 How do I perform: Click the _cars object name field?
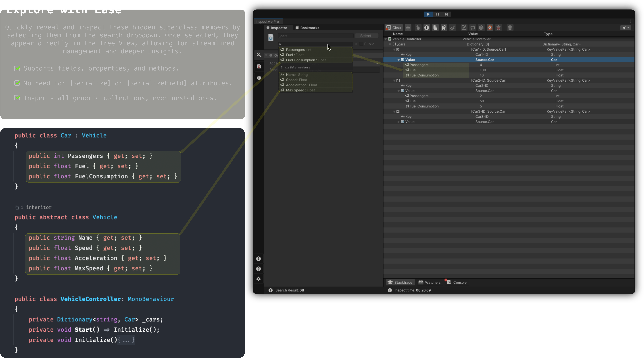(x=316, y=36)
